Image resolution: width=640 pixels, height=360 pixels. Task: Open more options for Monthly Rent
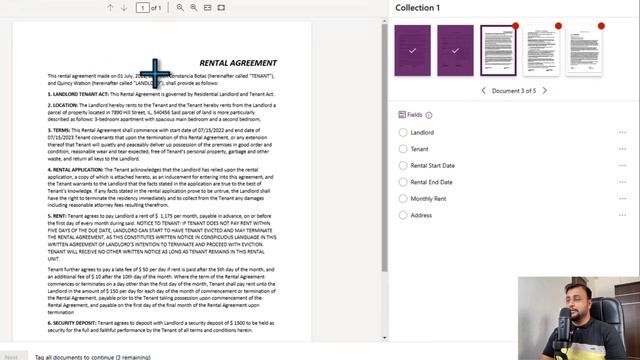pos(622,198)
